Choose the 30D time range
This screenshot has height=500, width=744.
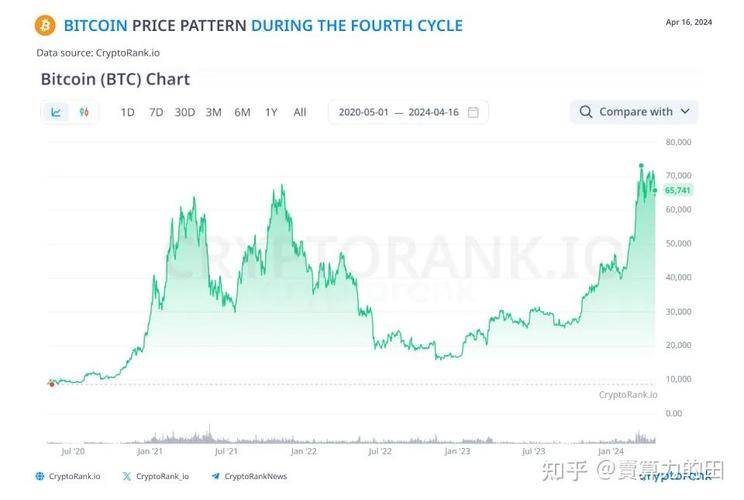[x=185, y=112]
